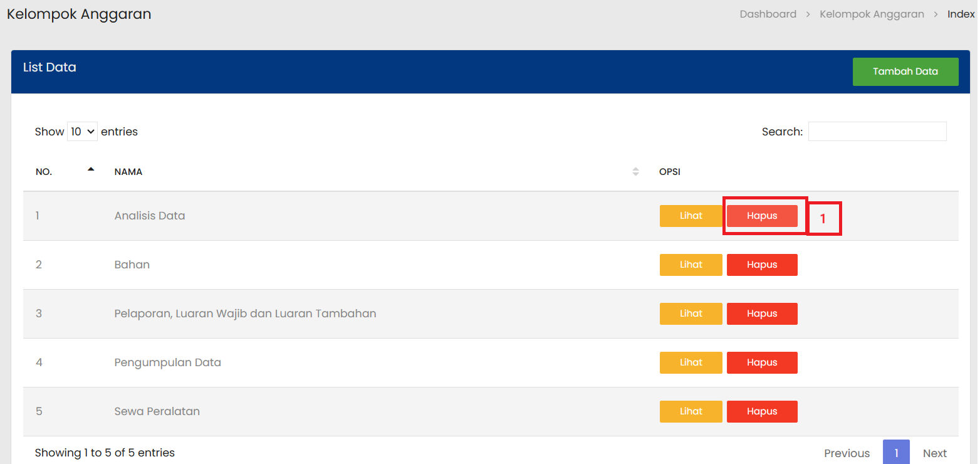Focus the Search input field
The image size is (980, 464).
tap(877, 132)
